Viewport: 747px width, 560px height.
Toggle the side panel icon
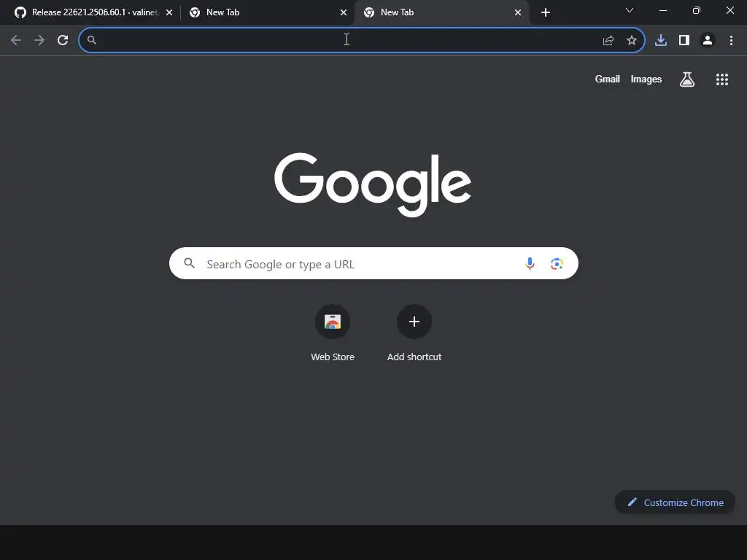click(684, 41)
